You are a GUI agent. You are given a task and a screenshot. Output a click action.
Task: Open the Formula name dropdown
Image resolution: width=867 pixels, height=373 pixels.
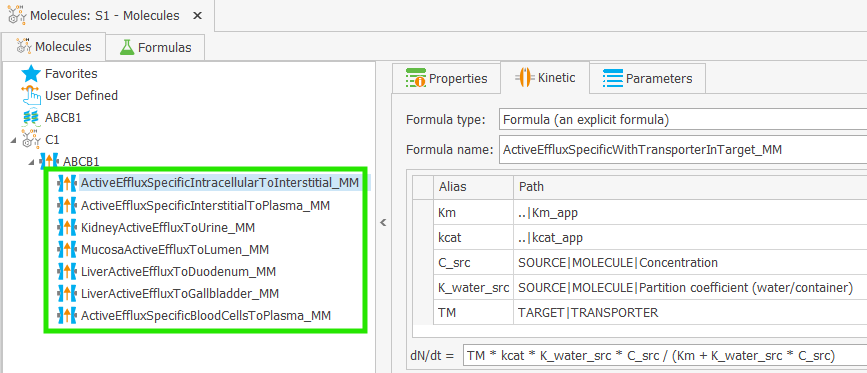point(682,150)
